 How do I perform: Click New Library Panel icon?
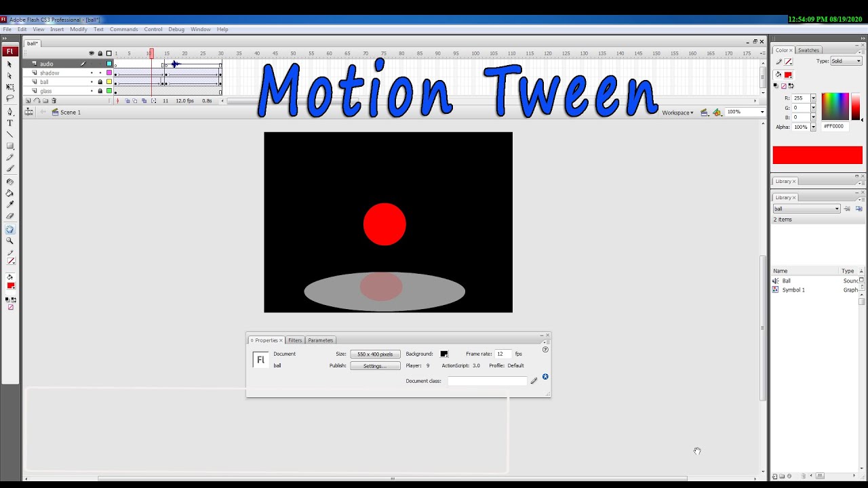pyautogui.click(x=859, y=209)
